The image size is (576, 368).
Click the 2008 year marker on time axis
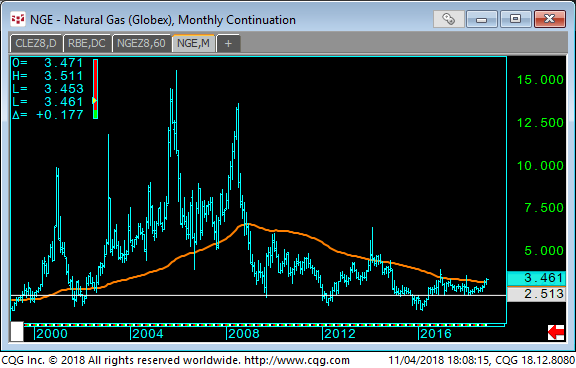point(243,334)
